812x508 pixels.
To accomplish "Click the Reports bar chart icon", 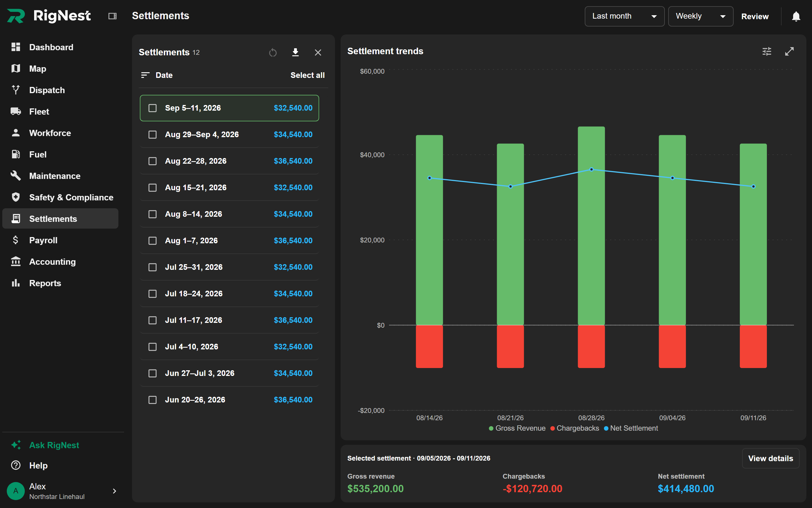I will click(16, 283).
